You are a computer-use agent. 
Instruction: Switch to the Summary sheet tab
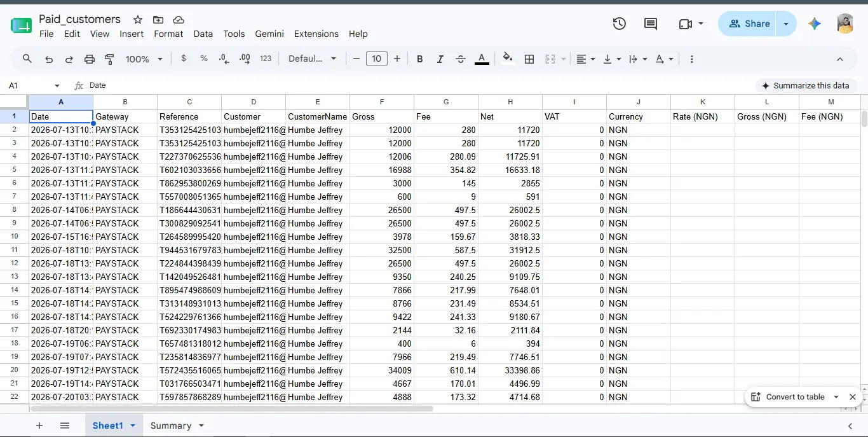click(x=171, y=426)
